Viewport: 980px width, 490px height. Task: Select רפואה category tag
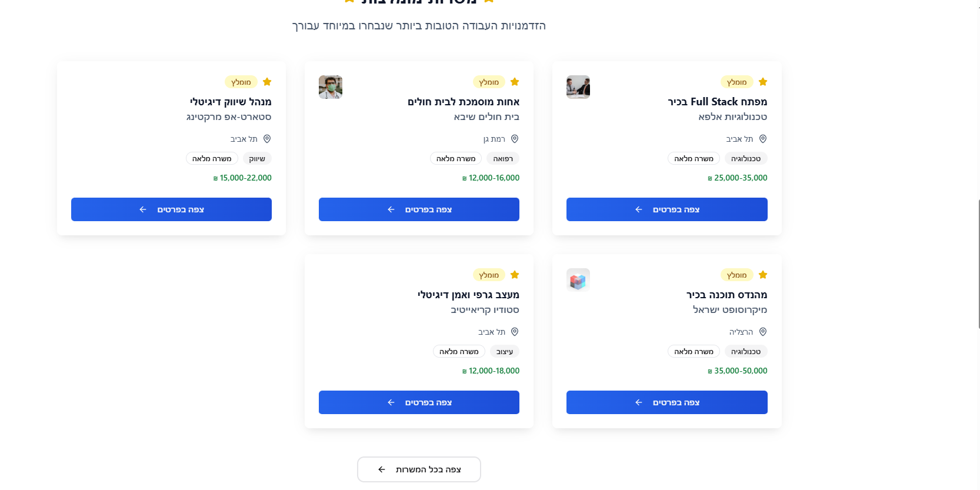pyautogui.click(x=503, y=158)
